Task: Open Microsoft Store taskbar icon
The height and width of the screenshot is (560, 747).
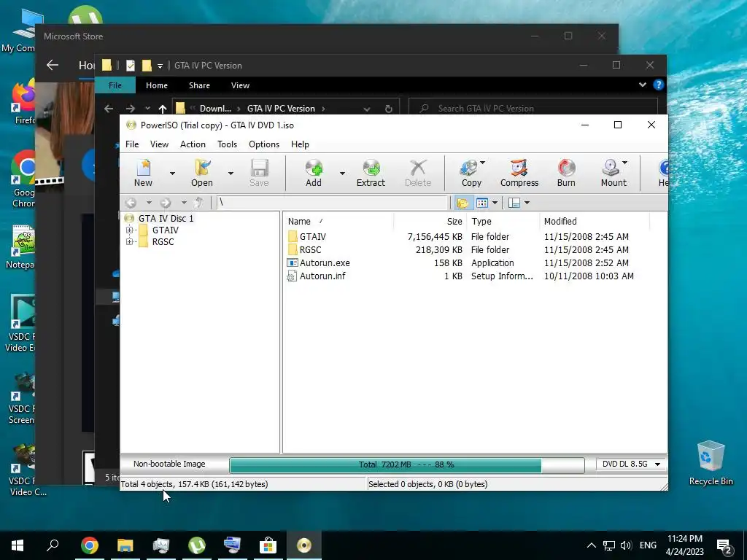Action: point(268,545)
